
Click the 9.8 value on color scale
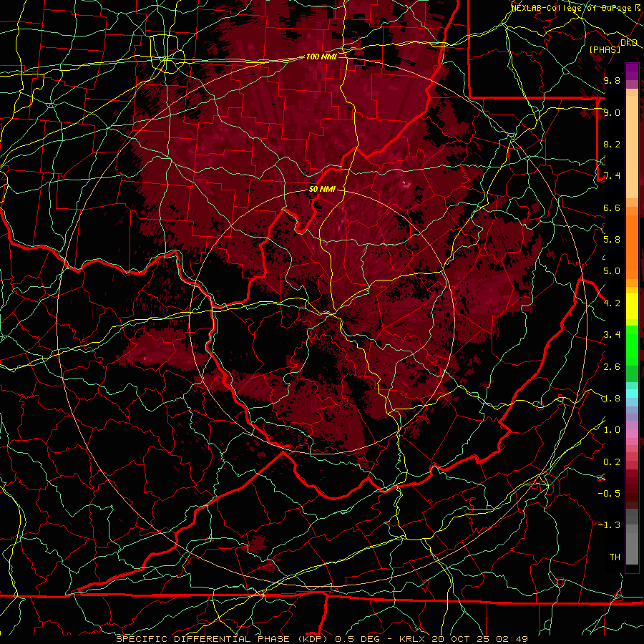coord(612,80)
